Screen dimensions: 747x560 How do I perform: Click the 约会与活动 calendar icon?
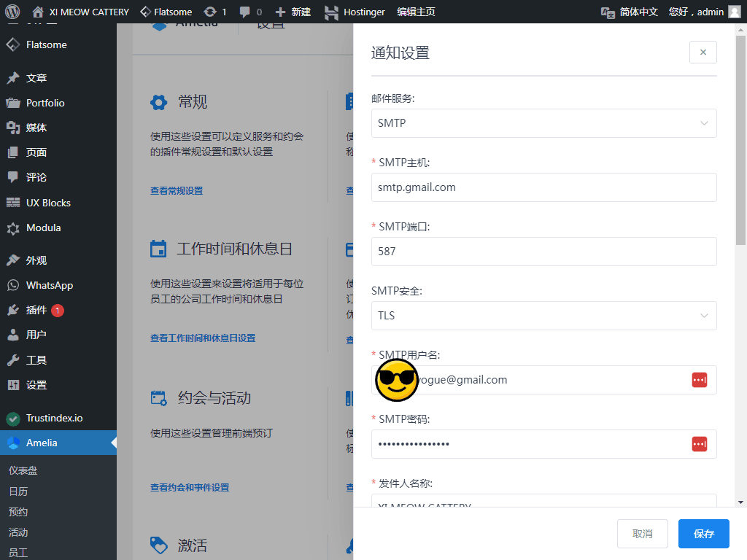pyautogui.click(x=158, y=397)
